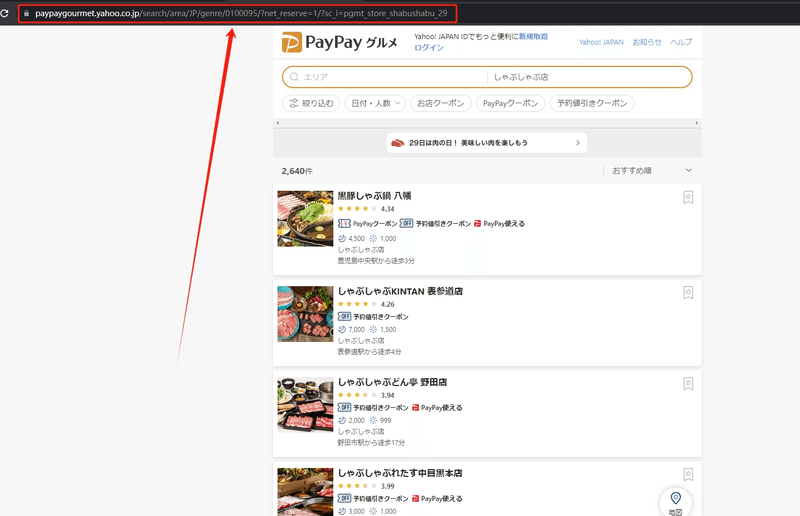Click the dinner moon icon beside 7,000
Image resolution: width=800 pixels, height=516 pixels.
click(342, 330)
